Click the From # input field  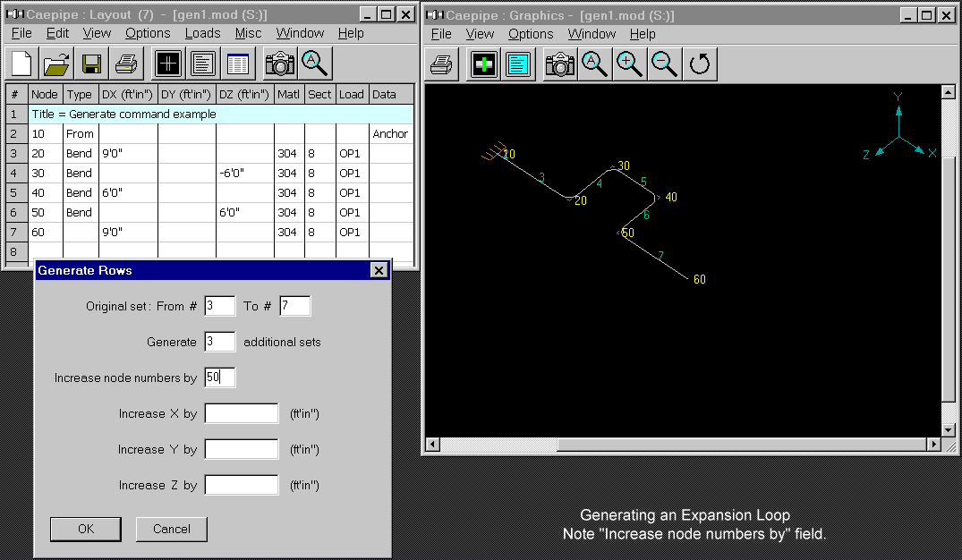pos(219,305)
